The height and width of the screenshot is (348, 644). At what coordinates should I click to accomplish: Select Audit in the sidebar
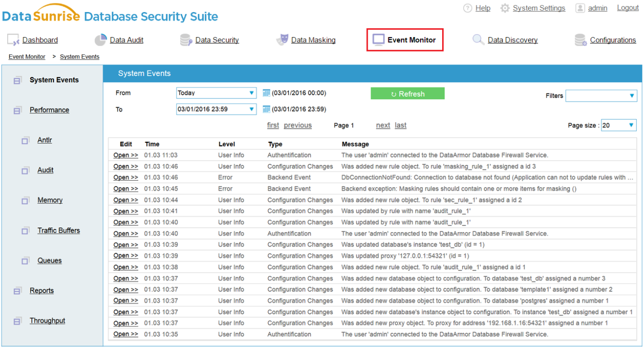point(46,170)
